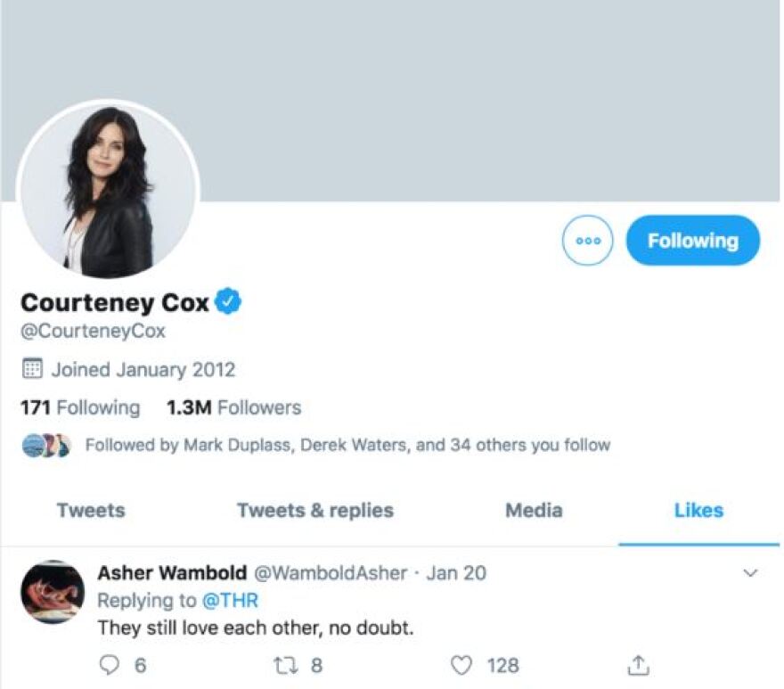Screen dimensions: 784x689
Task: Share the tweet via the share icon
Action: tap(637, 665)
